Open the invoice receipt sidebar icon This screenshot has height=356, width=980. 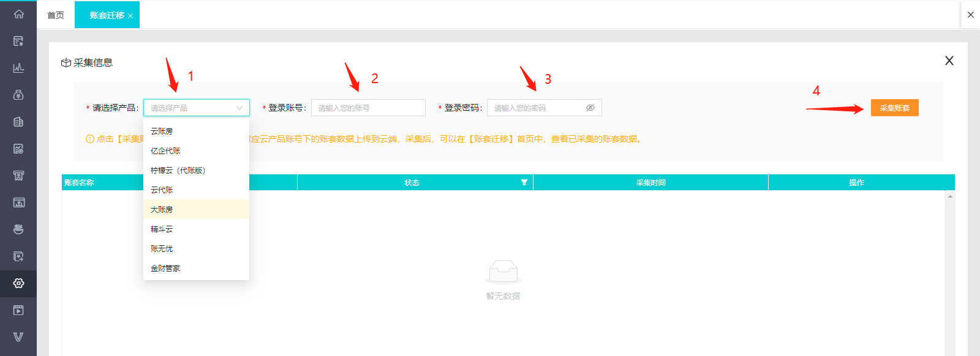[18, 176]
